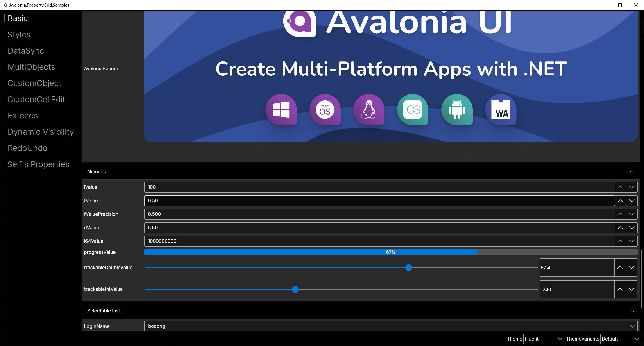Screen dimensions: 644x346
Task: Switch to the RedoUndo page
Action: tap(27, 148)
